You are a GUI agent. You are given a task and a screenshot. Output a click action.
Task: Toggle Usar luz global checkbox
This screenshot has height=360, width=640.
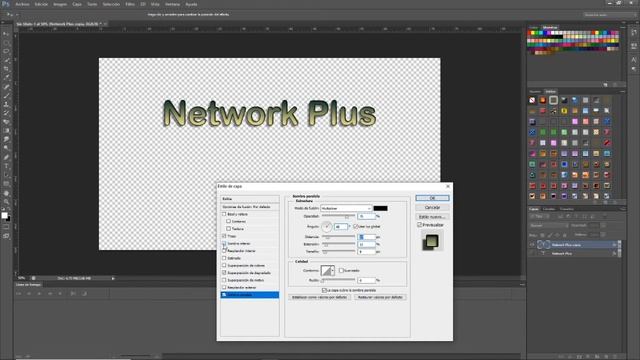coord(355,226)
